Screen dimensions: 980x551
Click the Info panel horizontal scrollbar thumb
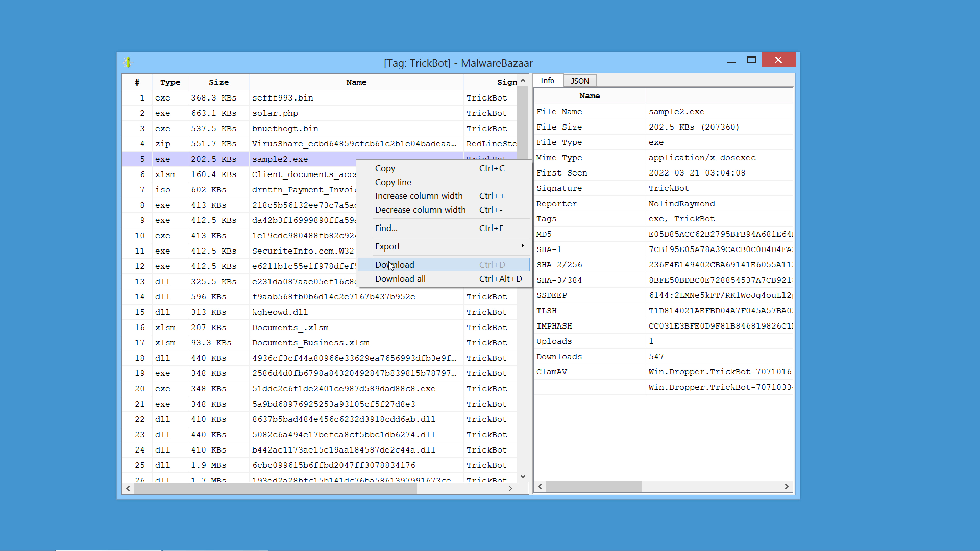(x=594, y=486)
